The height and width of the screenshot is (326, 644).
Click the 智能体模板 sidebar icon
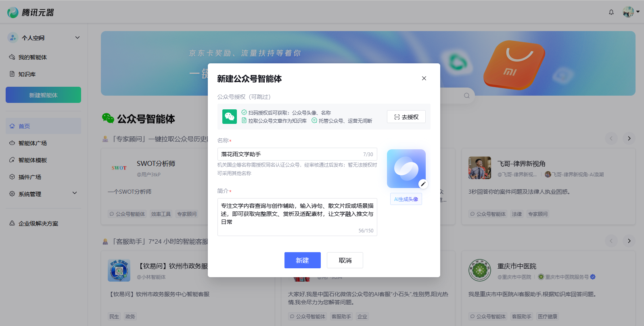[x=12, y=160]
